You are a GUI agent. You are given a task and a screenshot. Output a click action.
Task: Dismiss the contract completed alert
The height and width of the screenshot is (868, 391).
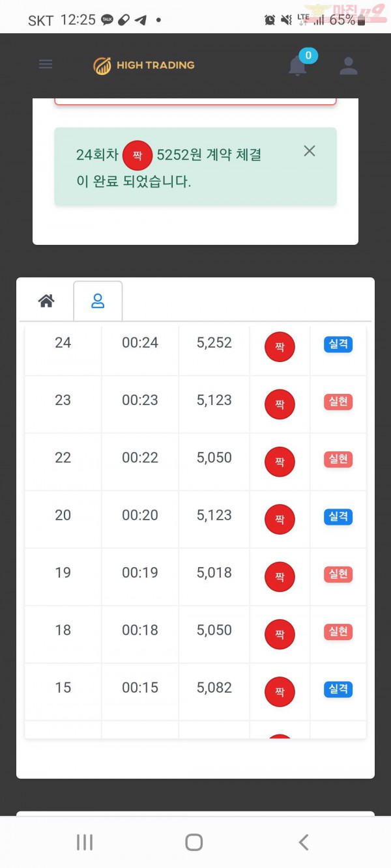click(x=310, y=151)
